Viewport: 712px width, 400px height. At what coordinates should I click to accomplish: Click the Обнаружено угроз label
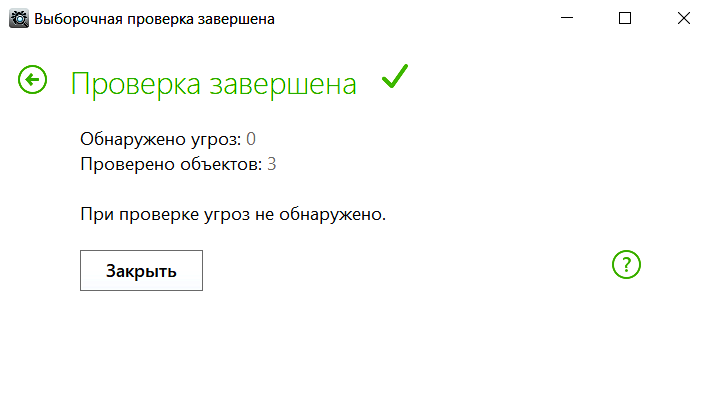pos(160,138)
